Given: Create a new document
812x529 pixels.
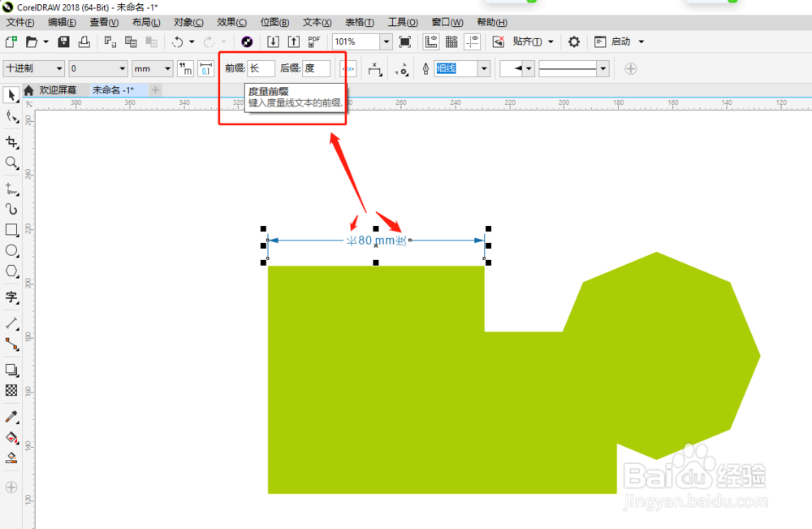Looking at the screenshot, I should tap(11, 42).
